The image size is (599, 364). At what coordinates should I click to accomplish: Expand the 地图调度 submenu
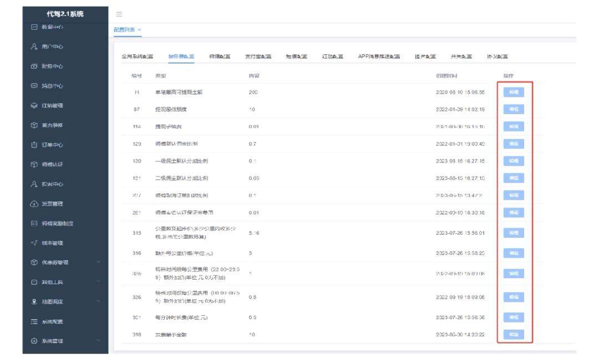[x=98, y=301]
